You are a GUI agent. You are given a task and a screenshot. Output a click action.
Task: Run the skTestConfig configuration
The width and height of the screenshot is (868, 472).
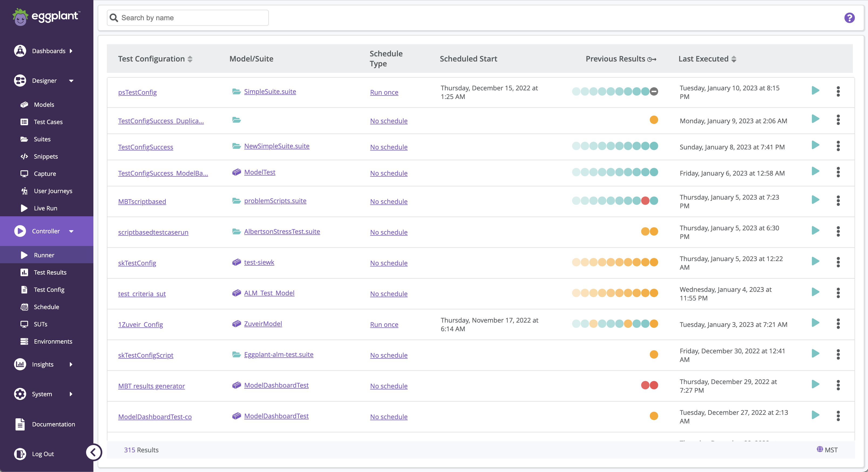(815, 261)
